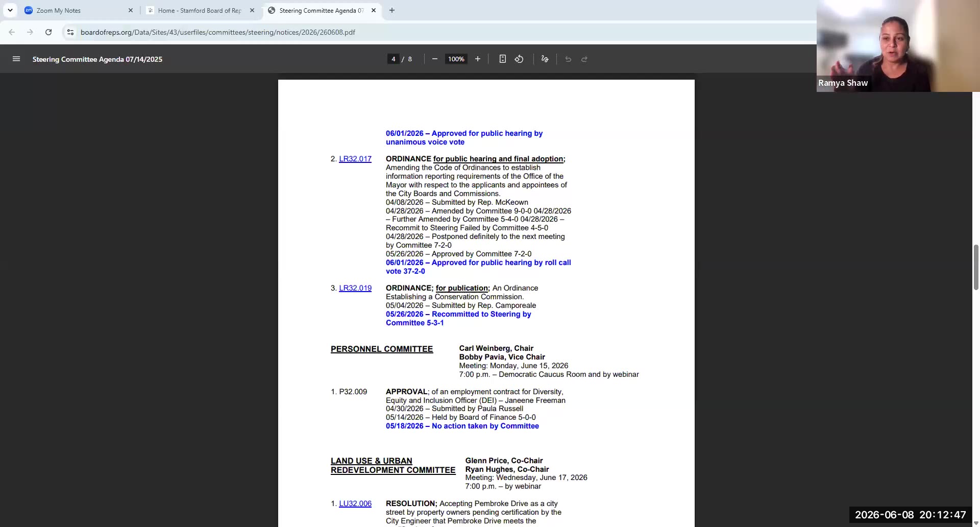The width and height of the screenshot is (980, 527).
Task: Edit the 100% zoom level field
Action: pos(456,59)
